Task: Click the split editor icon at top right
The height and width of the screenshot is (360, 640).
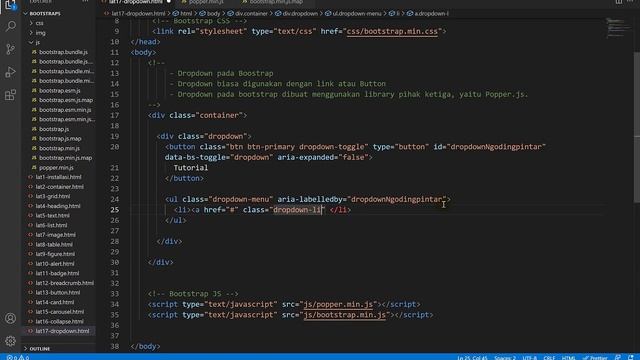Action: [619, 2]
